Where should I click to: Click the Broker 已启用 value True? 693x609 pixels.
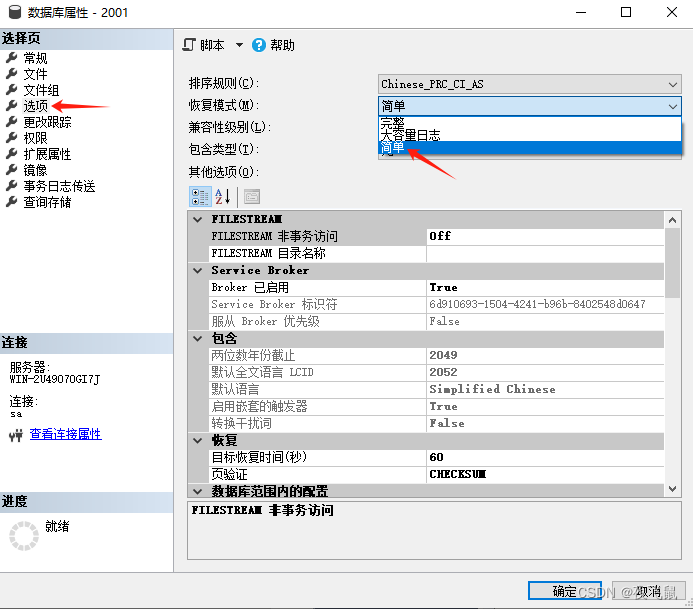point(545,288)
